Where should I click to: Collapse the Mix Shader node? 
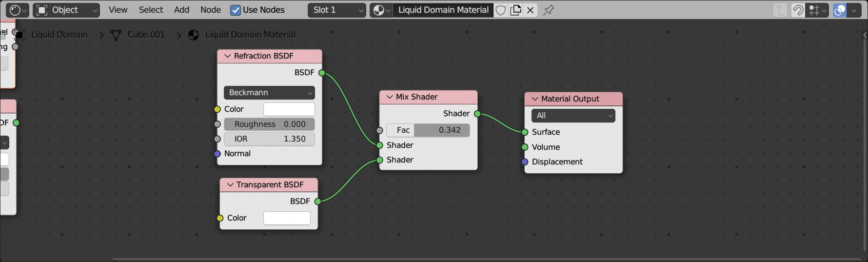390,97
